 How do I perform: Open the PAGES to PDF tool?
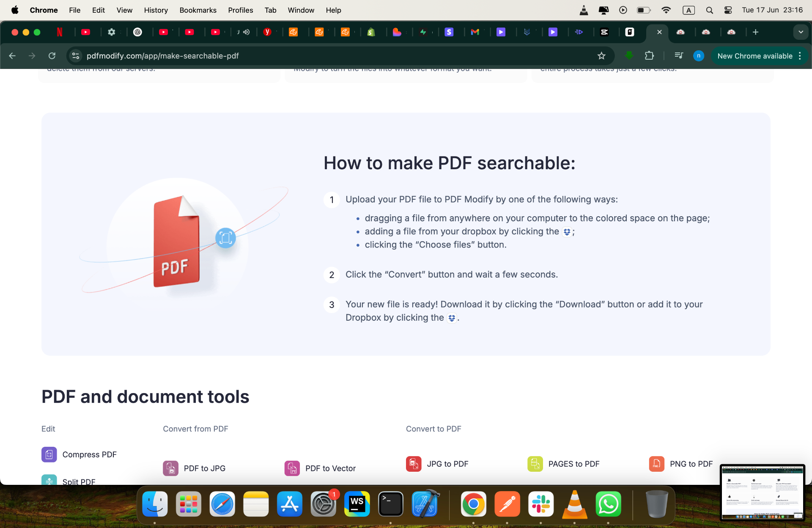(563, 464)
